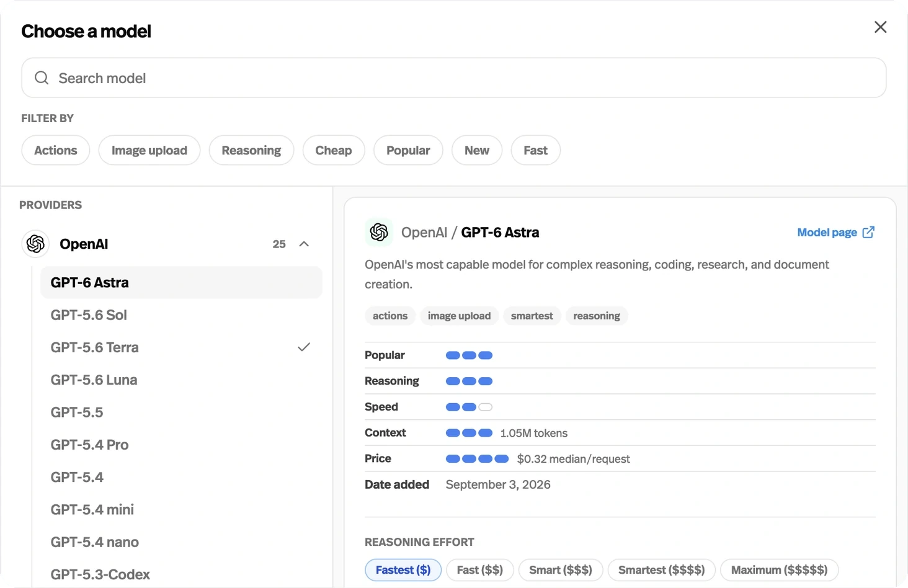Toggle the Popular filter chip
The height and width of the screenshot is (588, 908).
tap(408, 150)
